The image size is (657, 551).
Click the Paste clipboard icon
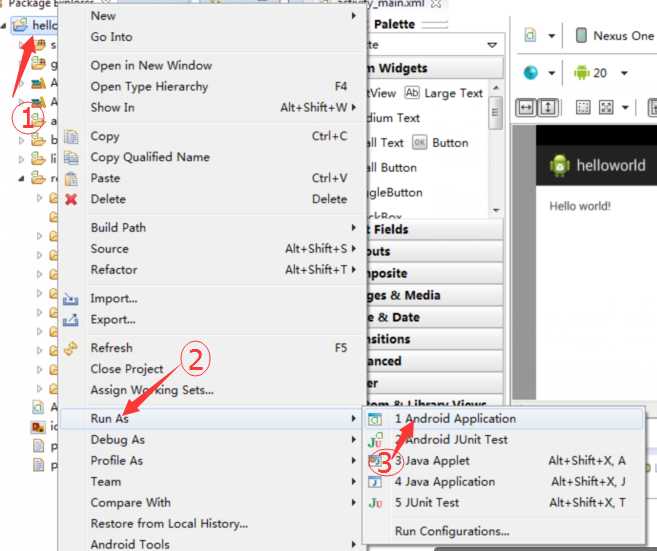(x=71, y=179)
